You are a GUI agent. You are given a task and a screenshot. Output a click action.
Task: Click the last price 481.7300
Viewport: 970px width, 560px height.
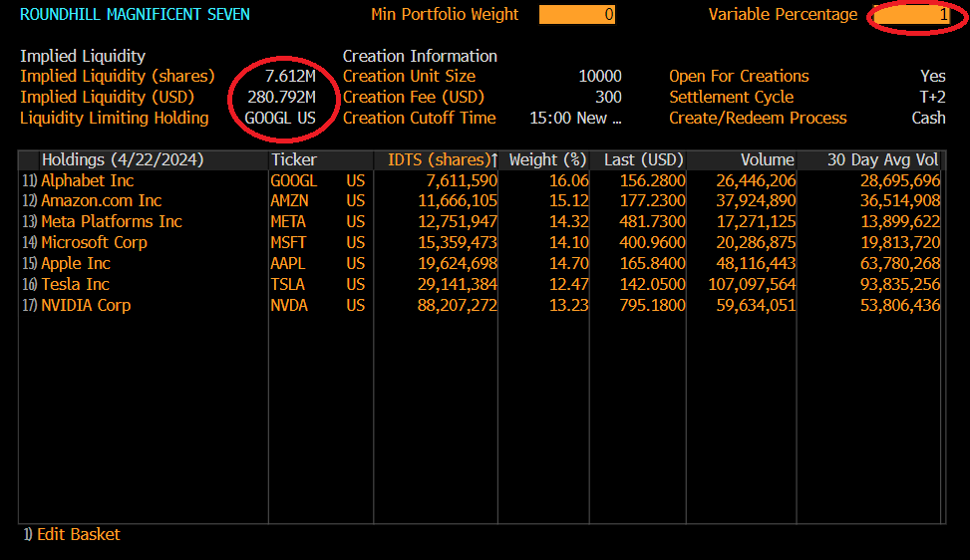point(653,221)
